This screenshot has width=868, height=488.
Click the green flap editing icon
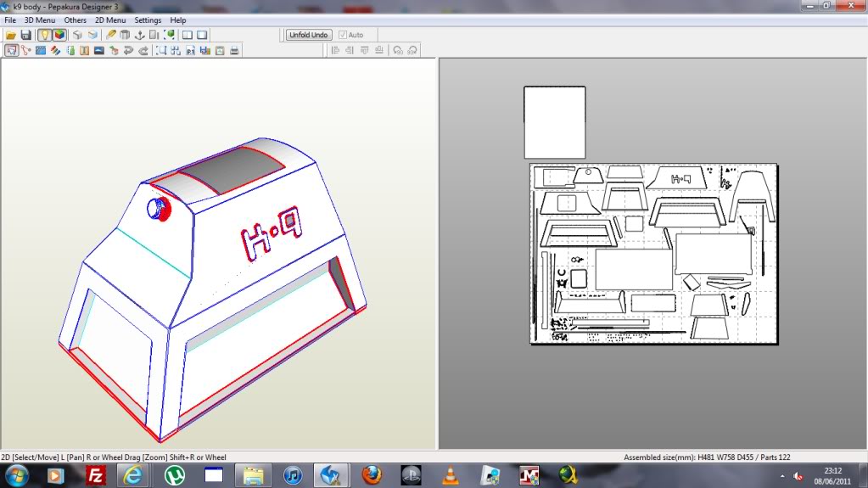pyautogui.click(x=70, y=50)
